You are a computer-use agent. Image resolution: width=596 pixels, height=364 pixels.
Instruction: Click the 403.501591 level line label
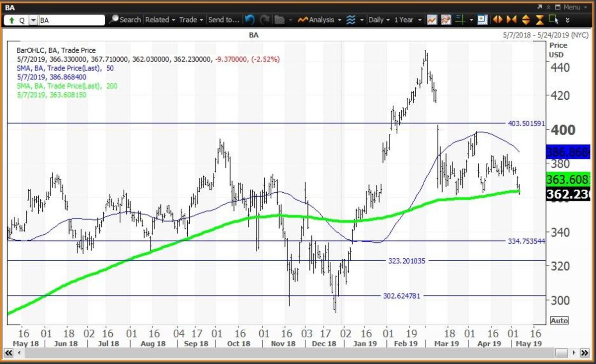point(525,124)
